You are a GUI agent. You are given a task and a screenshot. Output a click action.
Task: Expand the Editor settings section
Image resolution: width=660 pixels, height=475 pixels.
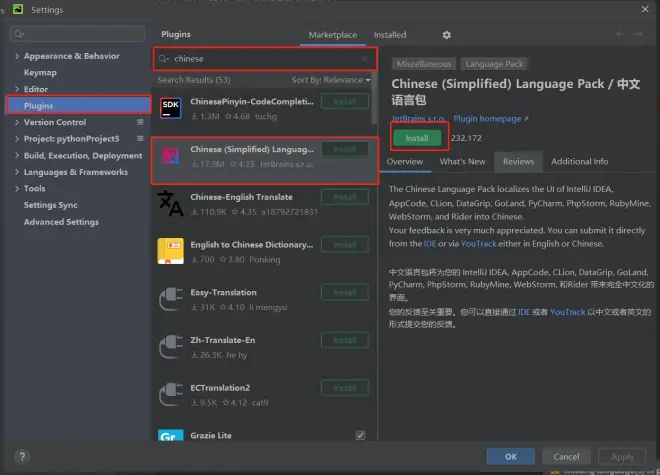(17, 89)
